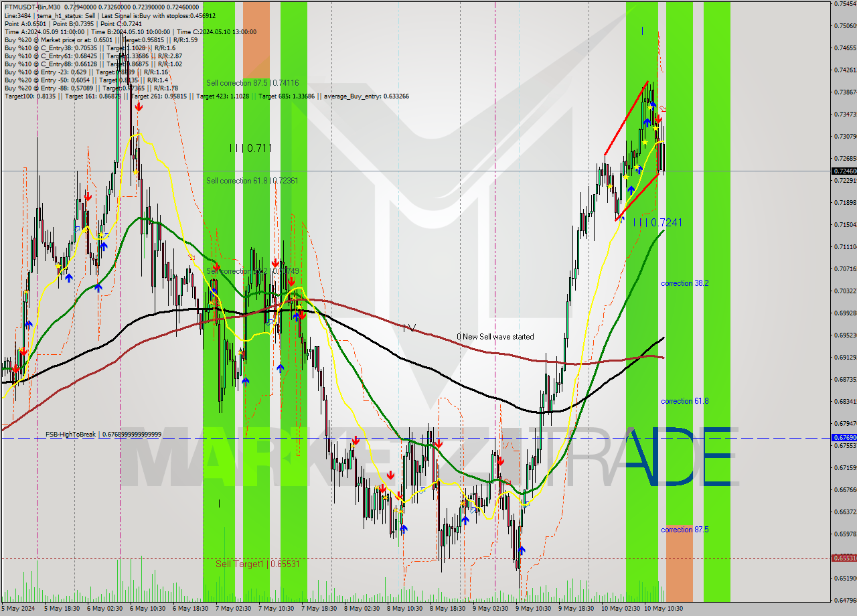
Task: Click the 0.6952 price axis label
Action: pos(845,335)
